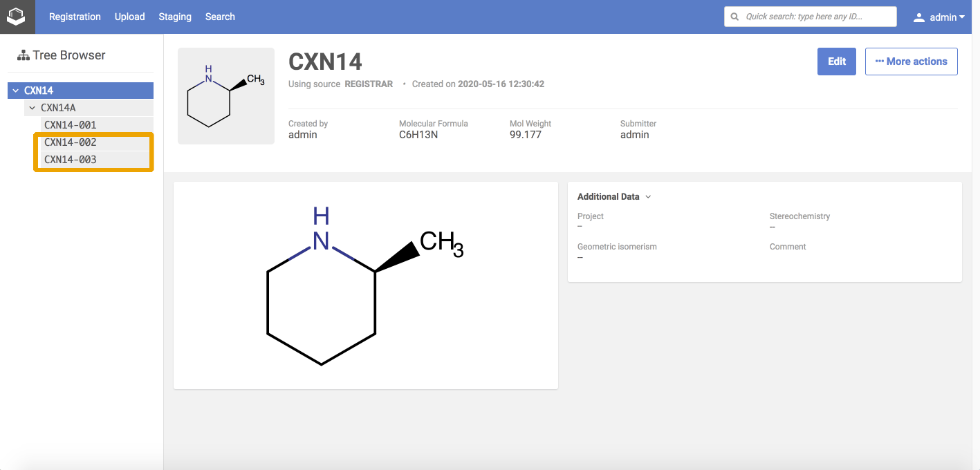The image size is (980, 470).
Task: Click the Tree Browser hierarchy icon
Action: [x=23, y=55]
